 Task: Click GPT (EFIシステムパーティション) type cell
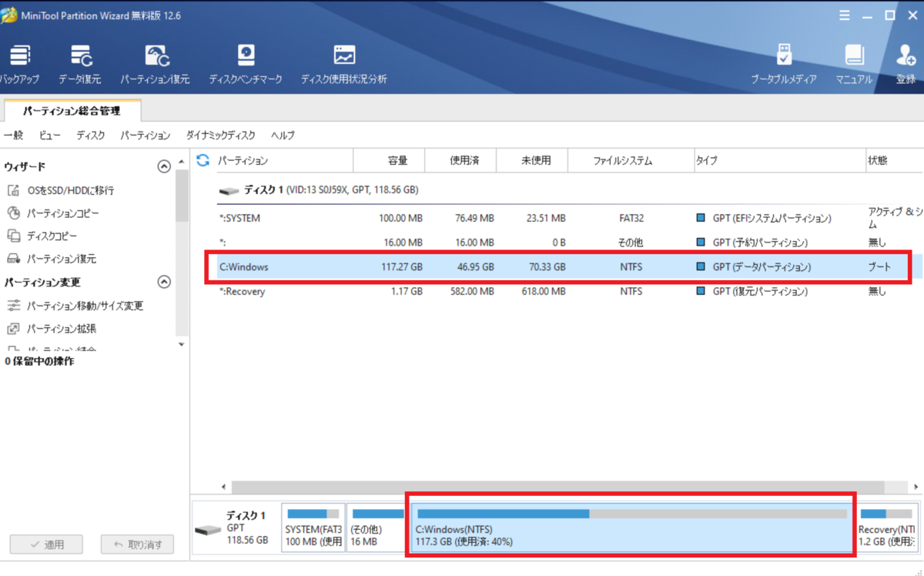coord(772,219)
